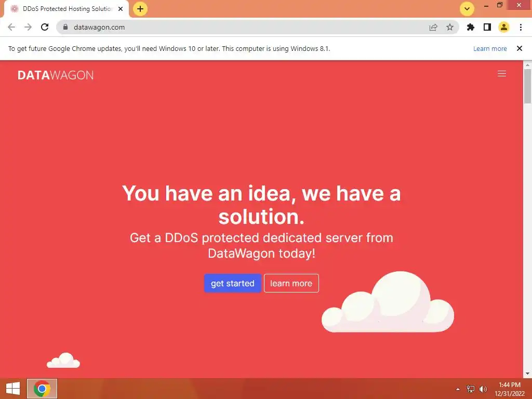Click the headline "You have an idea, we have a solution."
This screenshot has height=399, width=532.
pyautogui.click(x=261, y=205)
